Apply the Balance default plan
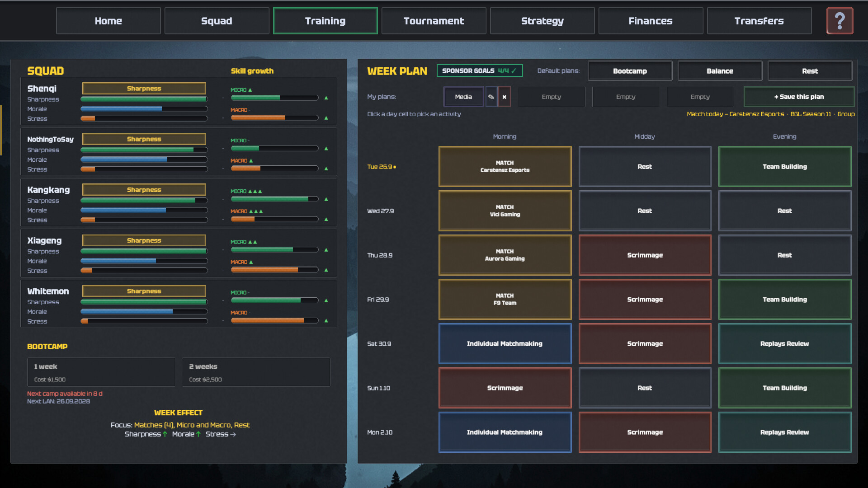The image size is (868, 488). point(720,71)
